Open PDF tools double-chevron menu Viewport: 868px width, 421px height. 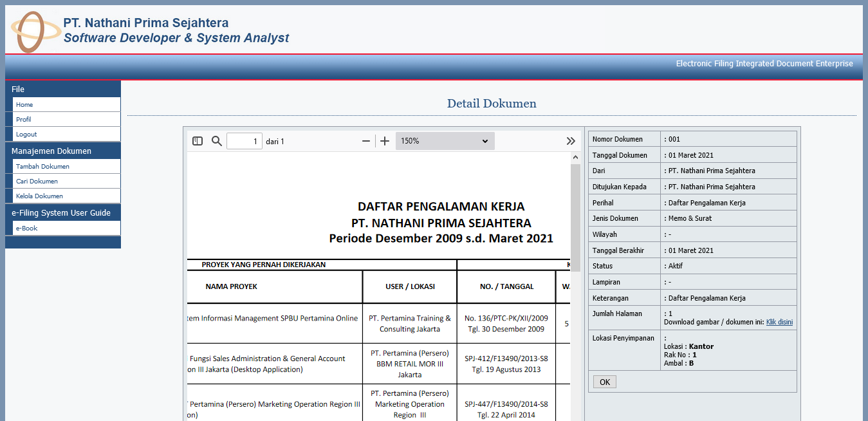click(571, 141)
